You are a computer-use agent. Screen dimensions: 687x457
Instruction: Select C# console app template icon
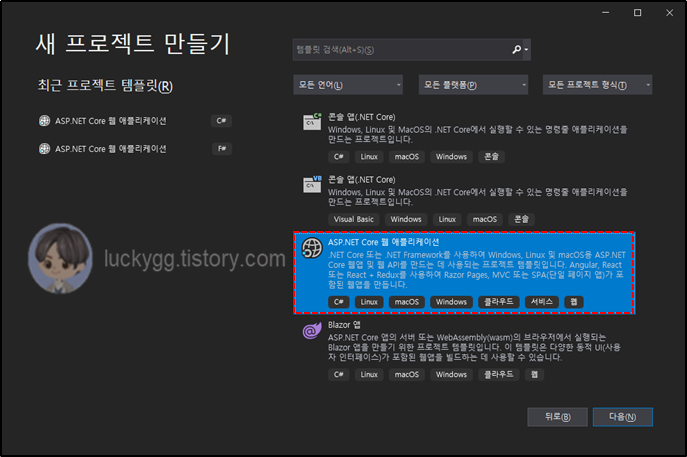pyautogui.click(x=312, y=121)
